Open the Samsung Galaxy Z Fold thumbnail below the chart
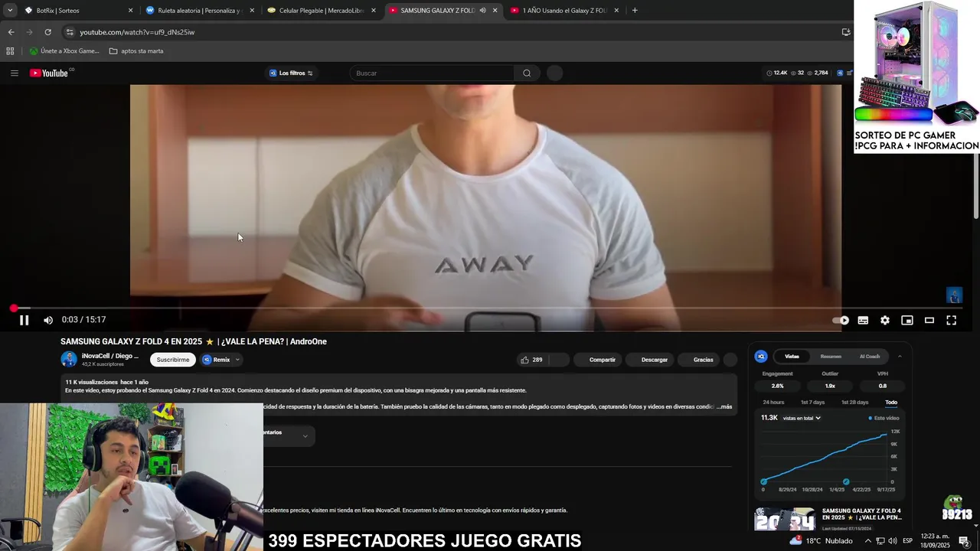980x551 pixels. pos(785,519)
